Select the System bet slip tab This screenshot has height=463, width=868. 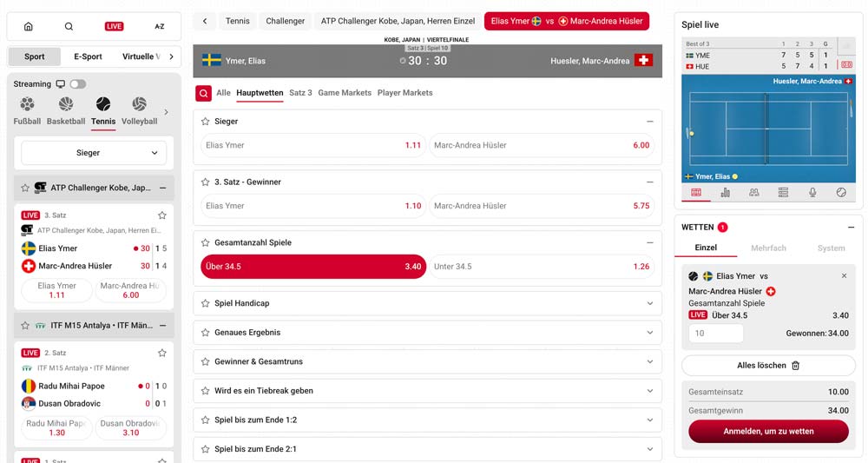pos(831,248)
